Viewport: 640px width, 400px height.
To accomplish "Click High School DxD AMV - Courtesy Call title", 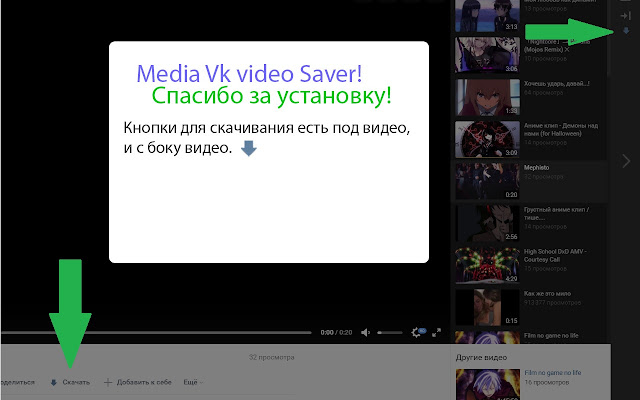I will (x=555, y=256).
